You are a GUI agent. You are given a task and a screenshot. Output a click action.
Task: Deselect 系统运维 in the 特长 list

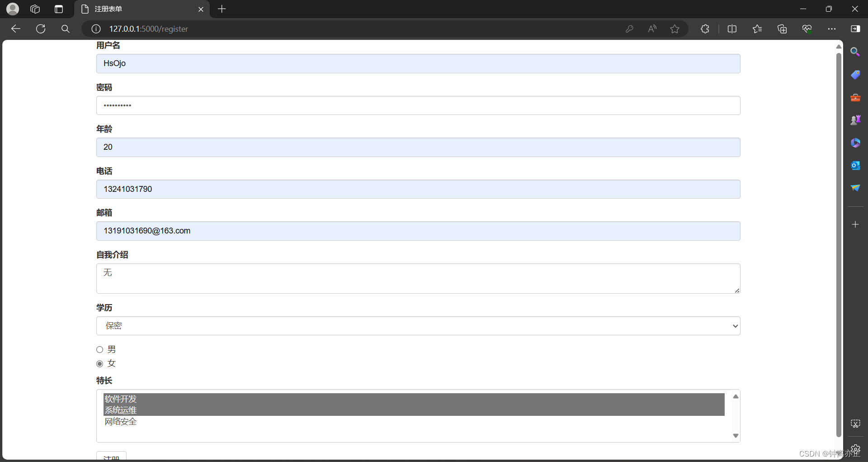120,410
